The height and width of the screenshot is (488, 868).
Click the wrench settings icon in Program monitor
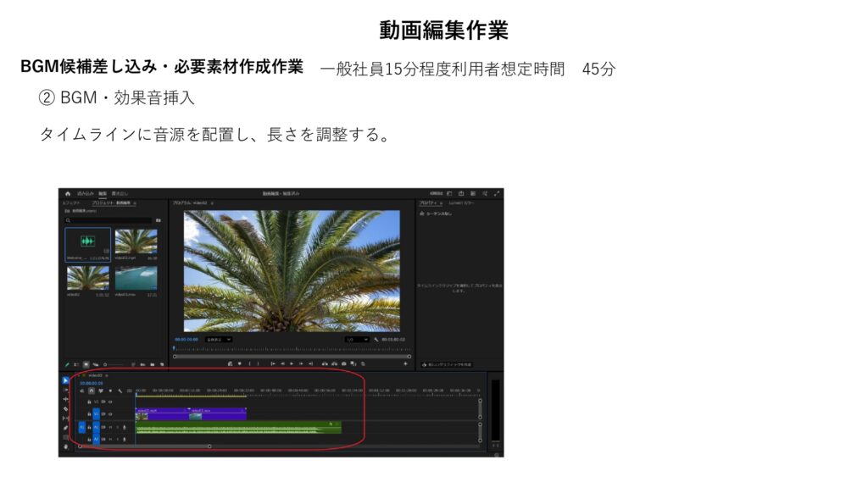click(376, 339)
